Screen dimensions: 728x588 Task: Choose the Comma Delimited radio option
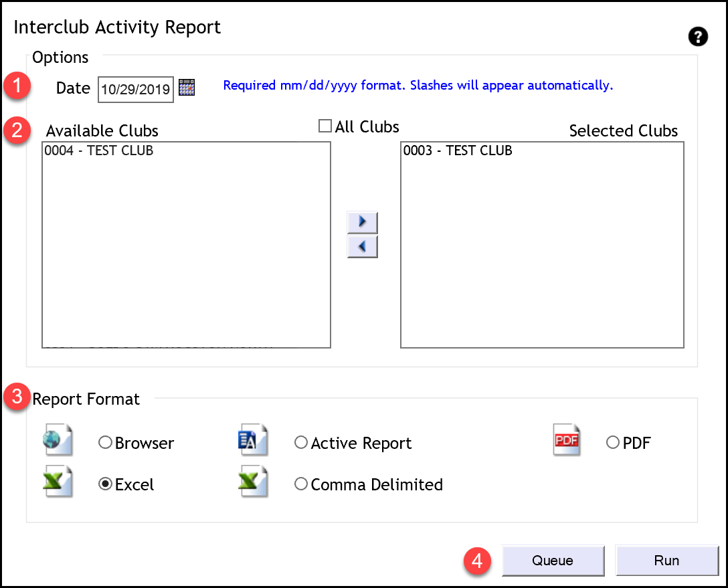click(x=301, y=484)
